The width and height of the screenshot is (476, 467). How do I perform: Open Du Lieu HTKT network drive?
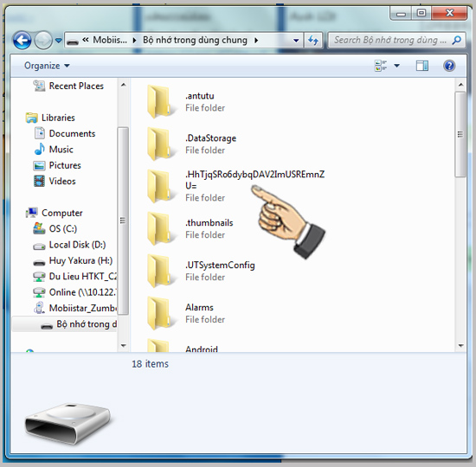[x=82, y=276]
